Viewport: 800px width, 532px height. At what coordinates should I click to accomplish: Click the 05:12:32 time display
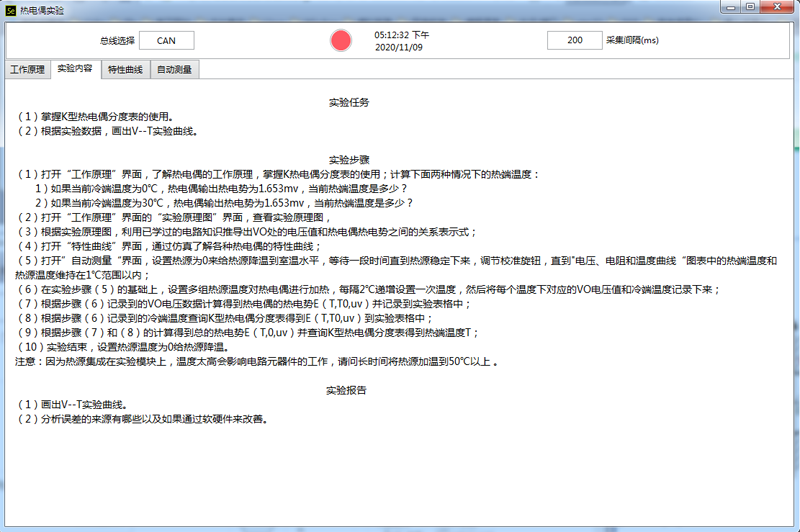[402, 34]
